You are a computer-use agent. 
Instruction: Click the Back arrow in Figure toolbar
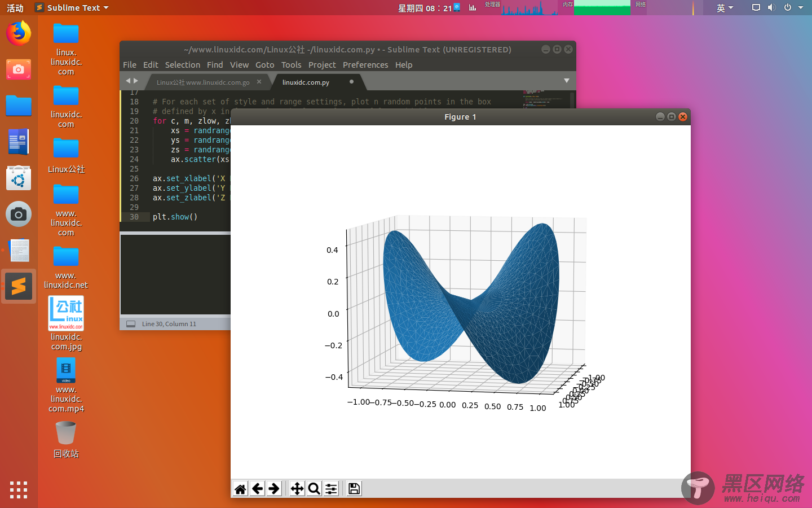(x=257, y=489)
